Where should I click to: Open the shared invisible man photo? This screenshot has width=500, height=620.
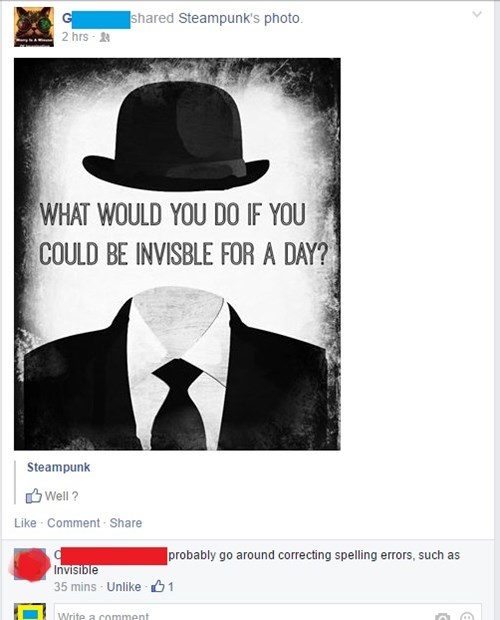(177, 254)
